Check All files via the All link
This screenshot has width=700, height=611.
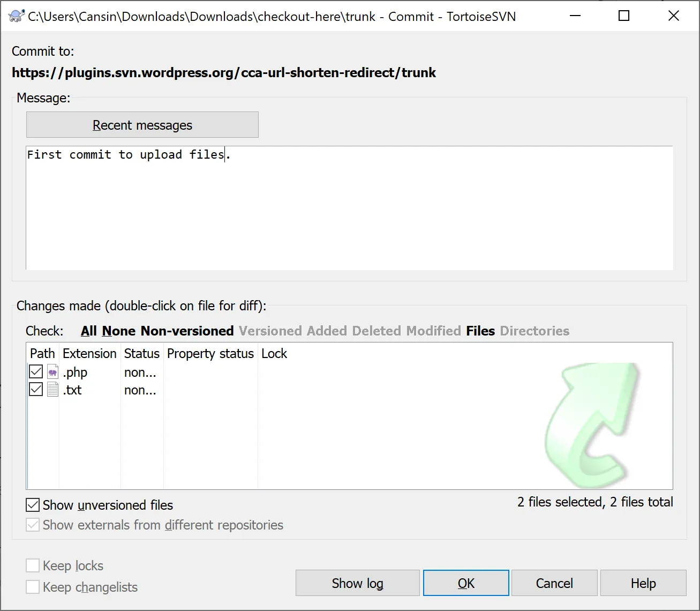tap(89, 331)
